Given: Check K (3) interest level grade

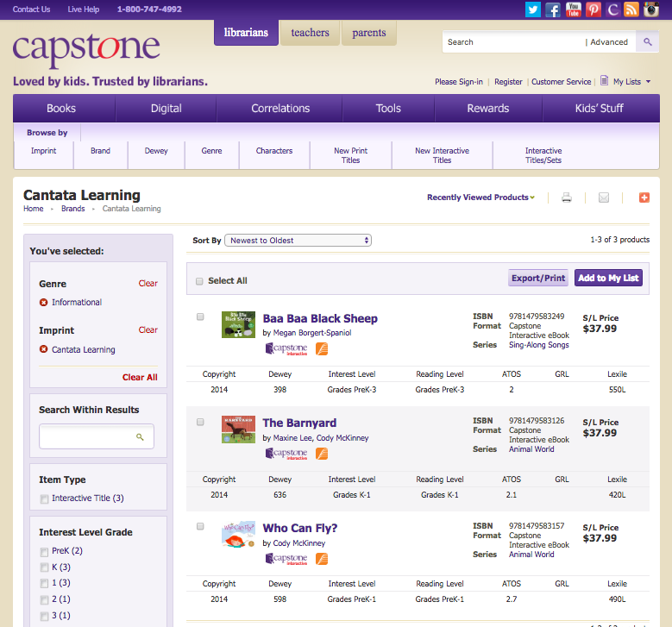Looking at the screenshot, I should coord(44,567).
